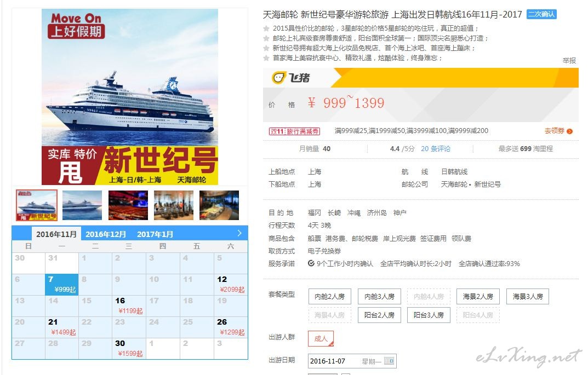Click the destination 神户

(x=399, y=213)
